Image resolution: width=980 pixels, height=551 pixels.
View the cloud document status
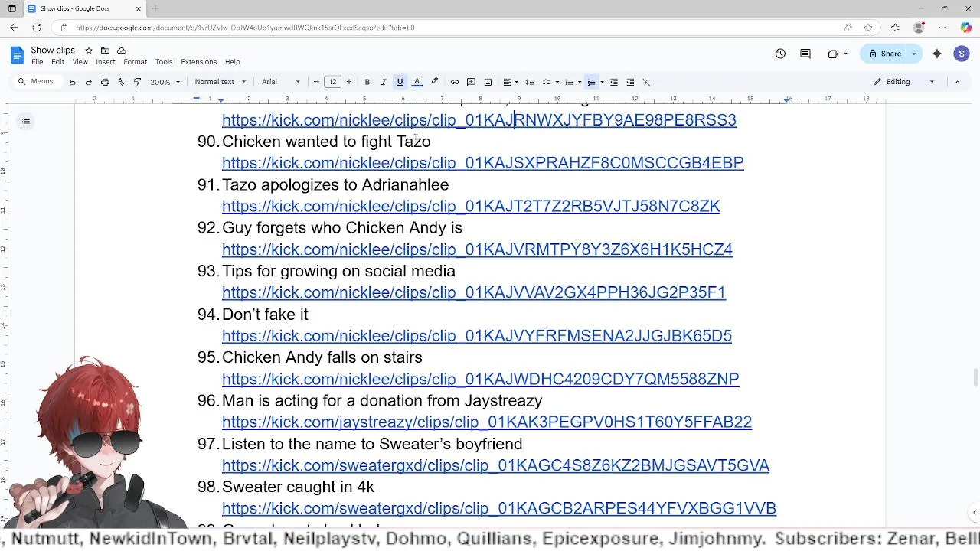[x=121, y=51]
